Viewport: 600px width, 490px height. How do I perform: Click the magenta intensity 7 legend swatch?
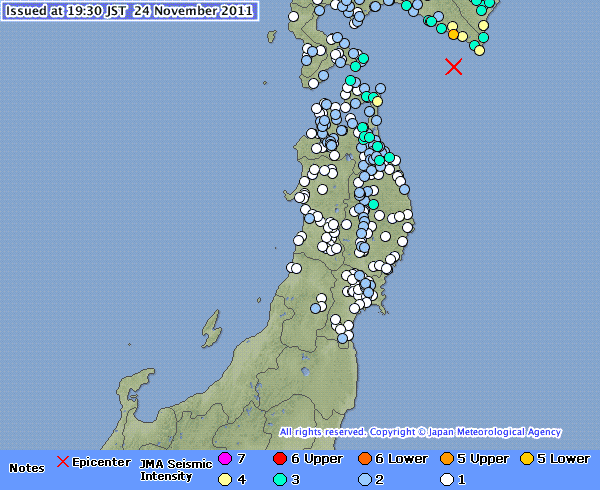point(225,458)
